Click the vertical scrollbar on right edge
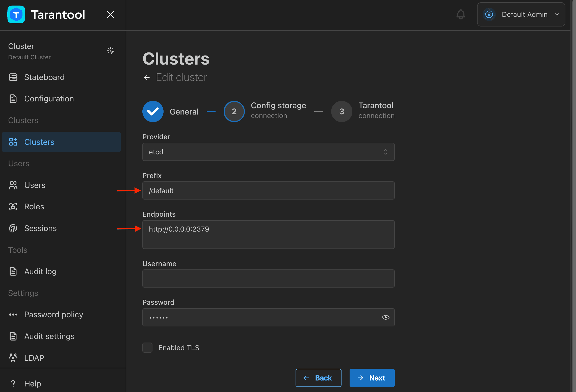This screenshot has width=576, height=392. click(573, 196)
